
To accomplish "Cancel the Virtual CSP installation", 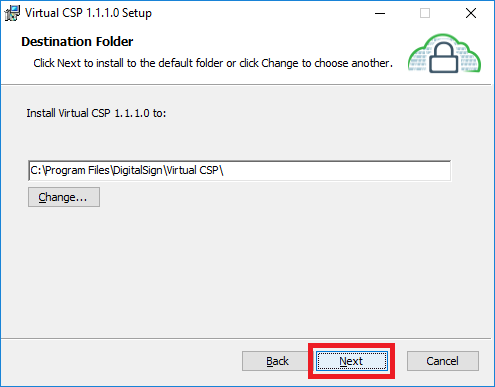I will click(x=443, y=361).
